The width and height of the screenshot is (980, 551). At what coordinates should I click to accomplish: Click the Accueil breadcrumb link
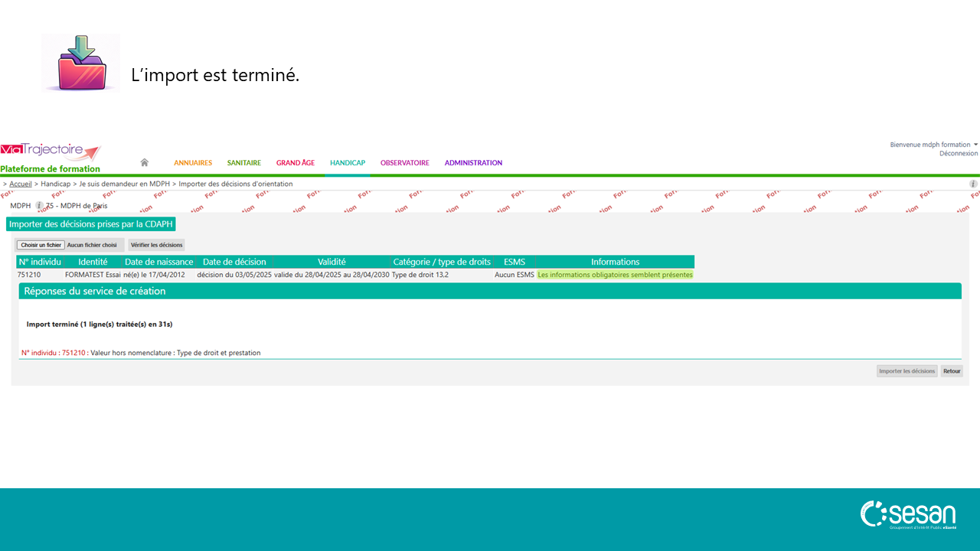(x=21, y=184)
